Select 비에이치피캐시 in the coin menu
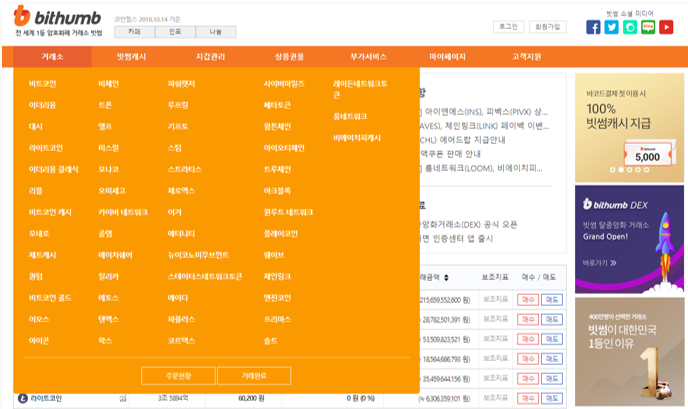 tap(357, 138)
